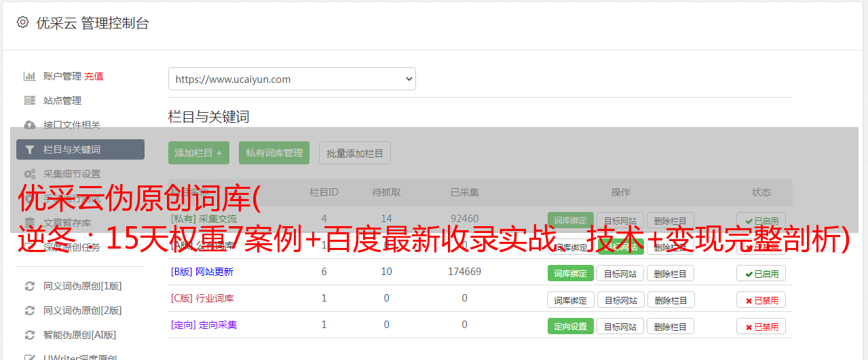Click the 批量添加栏目 button
The width and height of the screenshot is (868, 360).
pos(355,153)
